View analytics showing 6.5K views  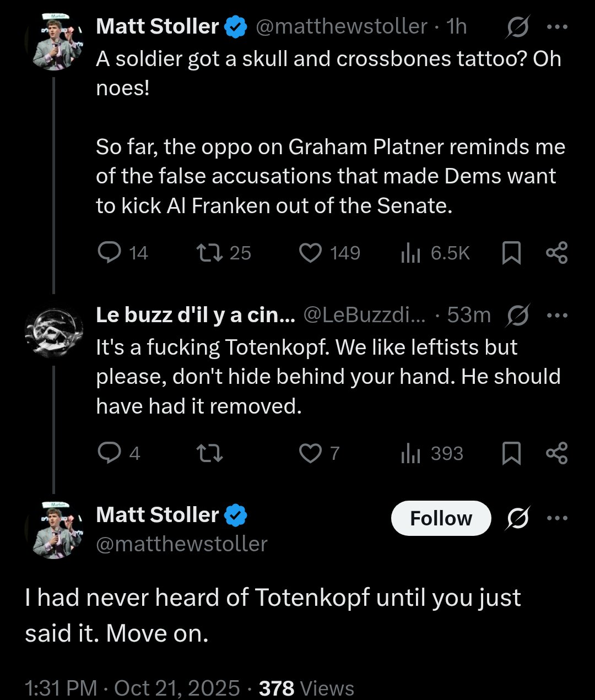pyautogui.click(x=411, y=253)
